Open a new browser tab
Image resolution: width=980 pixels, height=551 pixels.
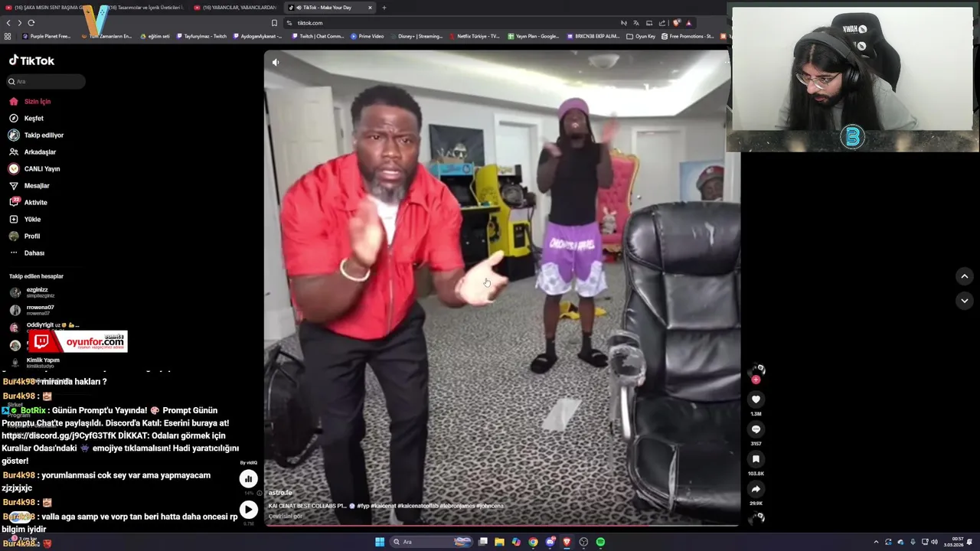[384, 8]
